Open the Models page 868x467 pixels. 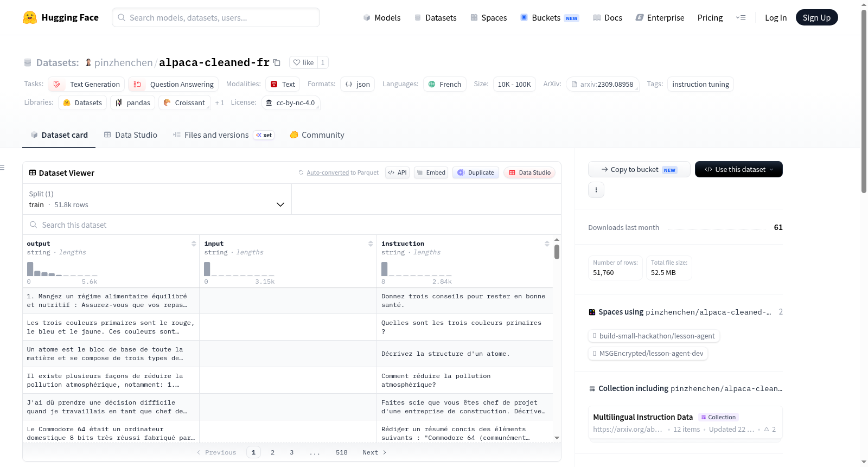point(382,17)
